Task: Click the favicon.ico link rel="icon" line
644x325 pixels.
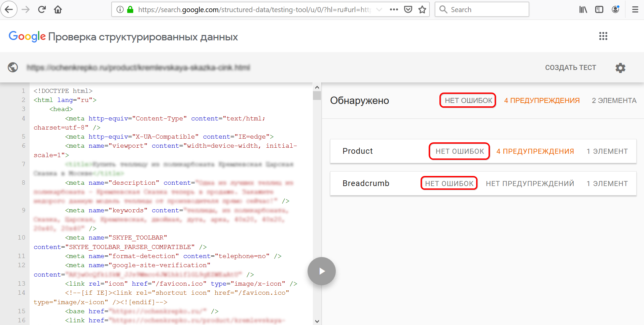Action: (x=181, y=284)
